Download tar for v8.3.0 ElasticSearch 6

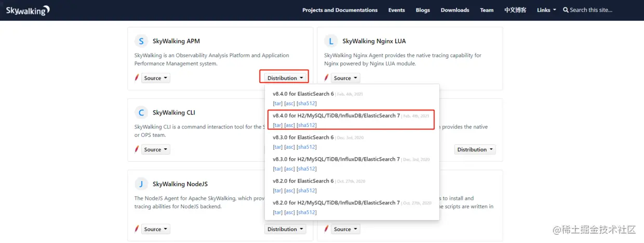click(x=278, y=147)
